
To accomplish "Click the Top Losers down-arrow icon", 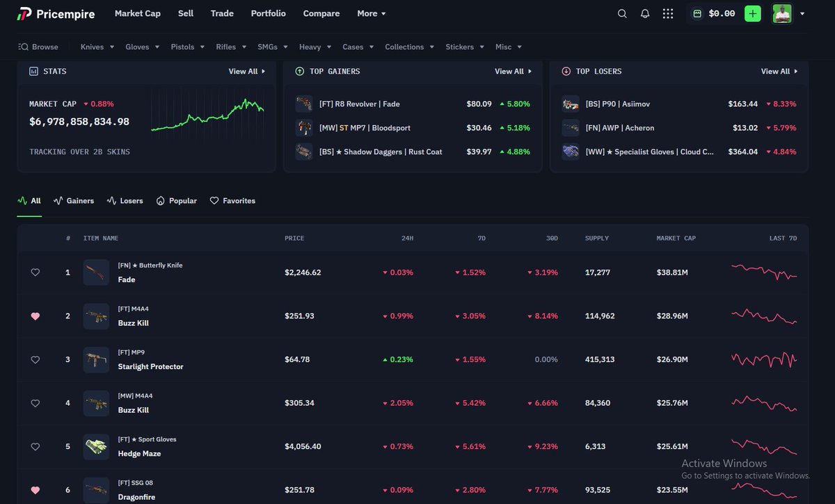I will (566, 71).
